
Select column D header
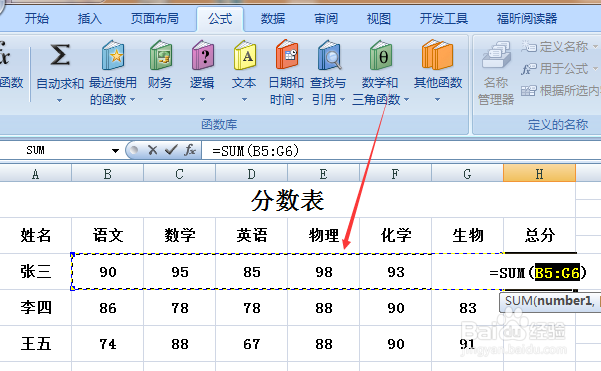coord(252,174)
